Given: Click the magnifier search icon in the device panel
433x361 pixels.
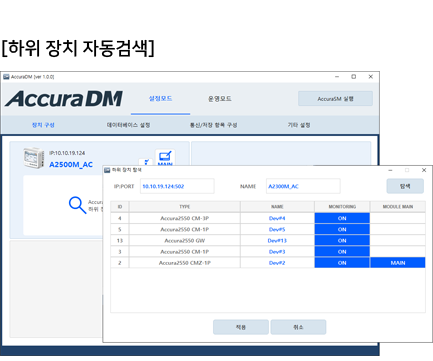Looking at the screenshot, I should tap(77, 205).
